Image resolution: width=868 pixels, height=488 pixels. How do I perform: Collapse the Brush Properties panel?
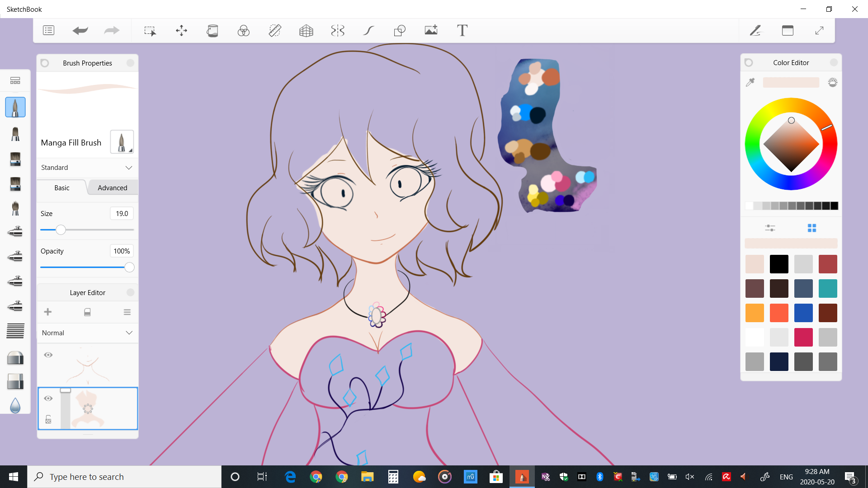(x=45, y=63)
